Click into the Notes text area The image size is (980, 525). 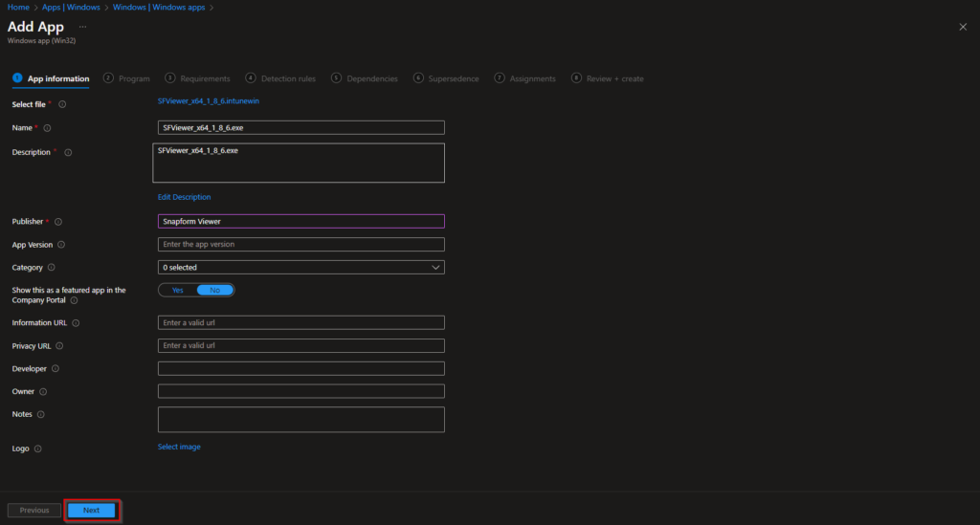[301, 420]
